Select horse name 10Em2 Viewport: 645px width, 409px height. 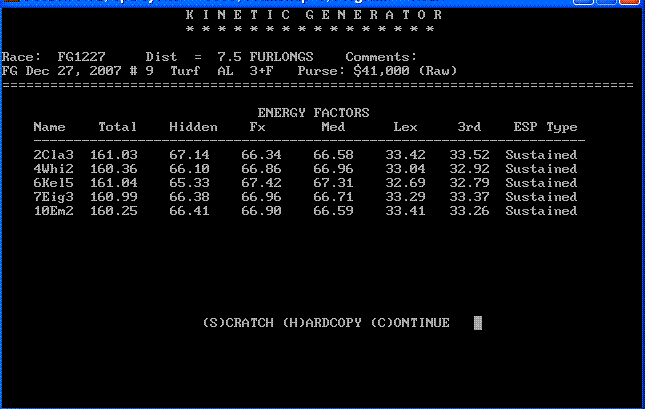click(x=53, y=211)
